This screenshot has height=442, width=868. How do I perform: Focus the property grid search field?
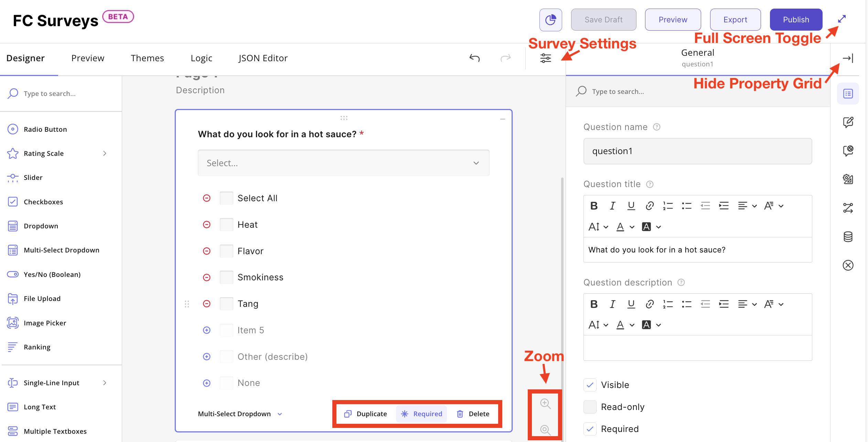coord(698,91)
